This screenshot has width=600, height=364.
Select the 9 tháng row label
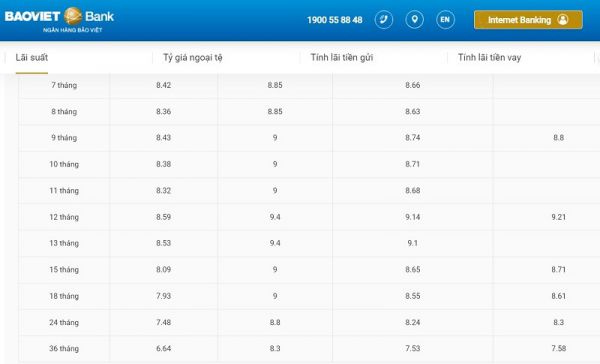coord(64,137)
